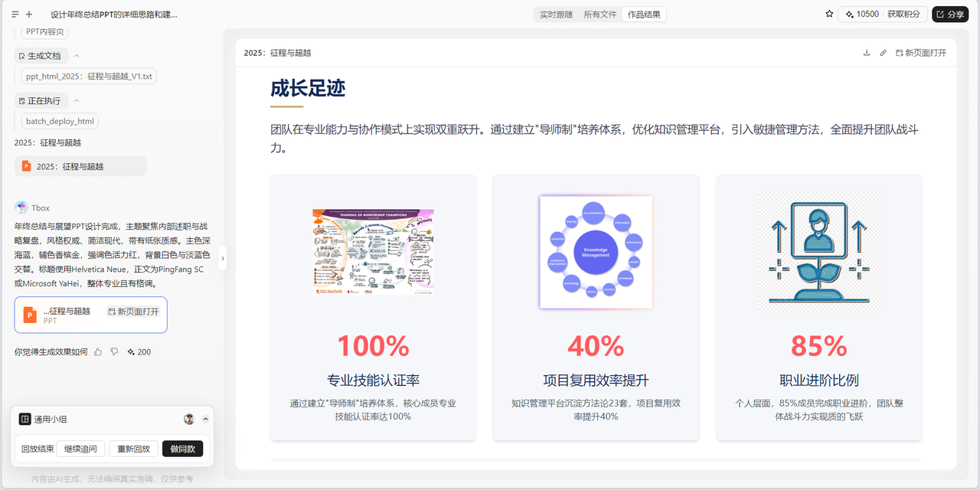Click the thumbs up feedback icon

point(98,351)
